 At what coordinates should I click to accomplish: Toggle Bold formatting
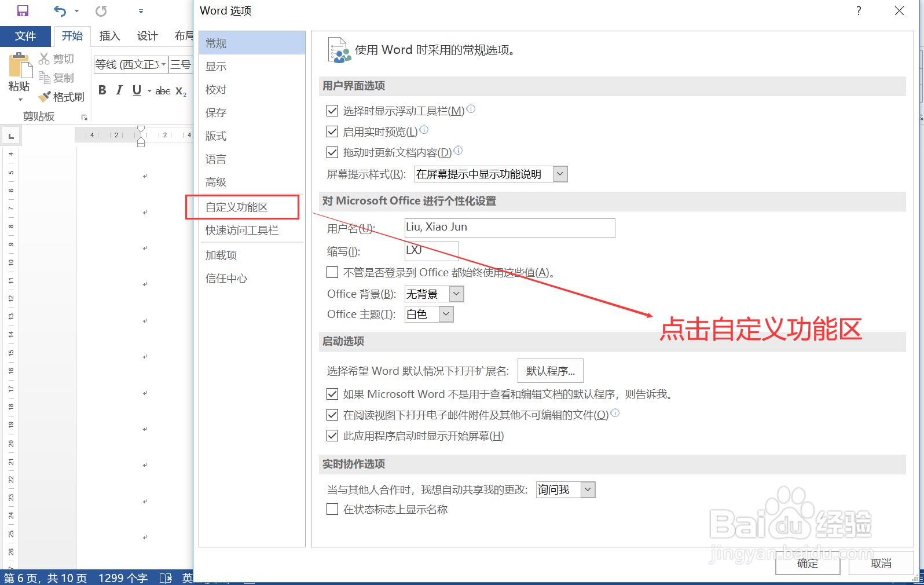(102, 90)
